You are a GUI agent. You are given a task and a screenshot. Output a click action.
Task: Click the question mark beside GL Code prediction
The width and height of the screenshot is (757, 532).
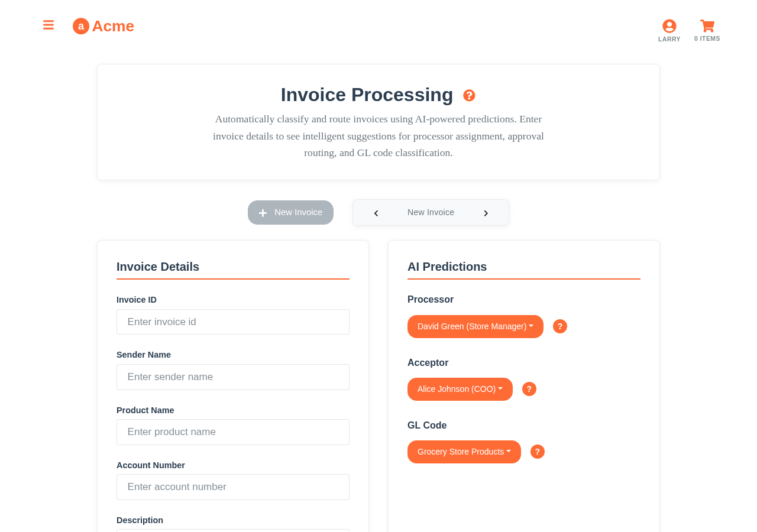click(537, 451)
